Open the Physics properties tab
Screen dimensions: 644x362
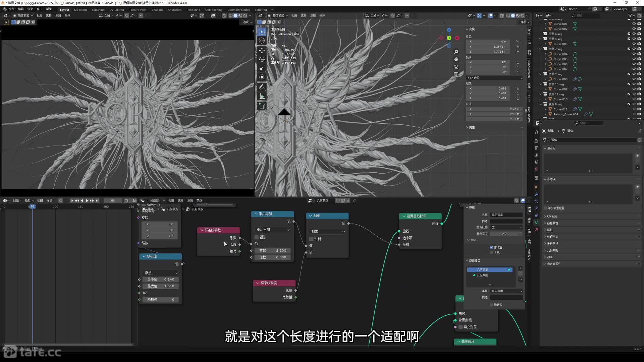536,208
